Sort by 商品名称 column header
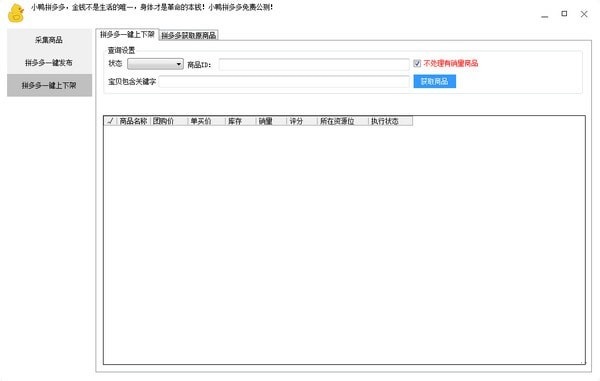 click(x=134, y=121)
